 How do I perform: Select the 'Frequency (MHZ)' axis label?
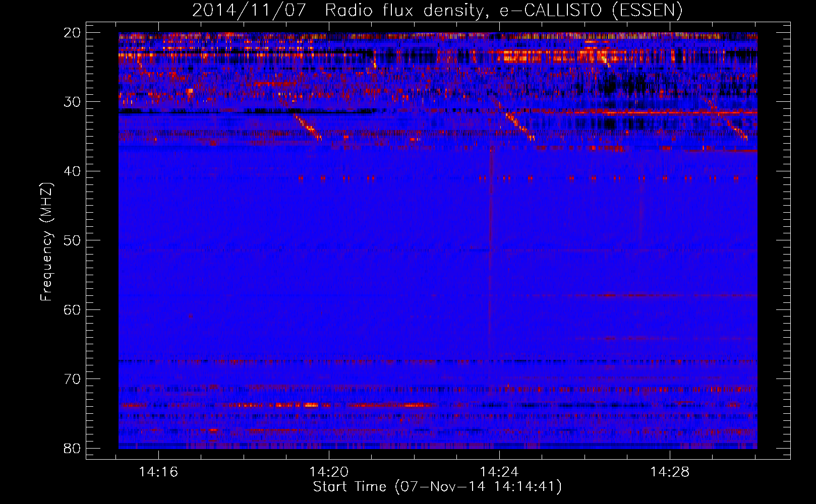pos(46,242)
